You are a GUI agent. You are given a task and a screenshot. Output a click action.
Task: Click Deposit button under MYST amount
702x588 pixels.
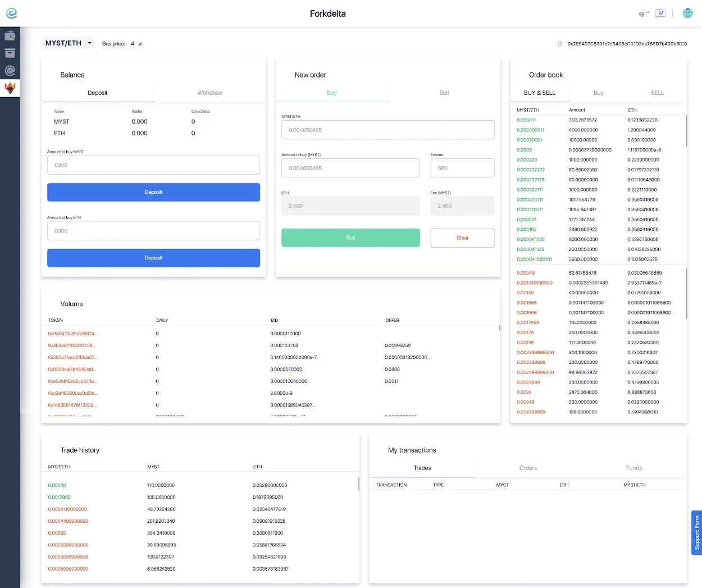point(153,192)
